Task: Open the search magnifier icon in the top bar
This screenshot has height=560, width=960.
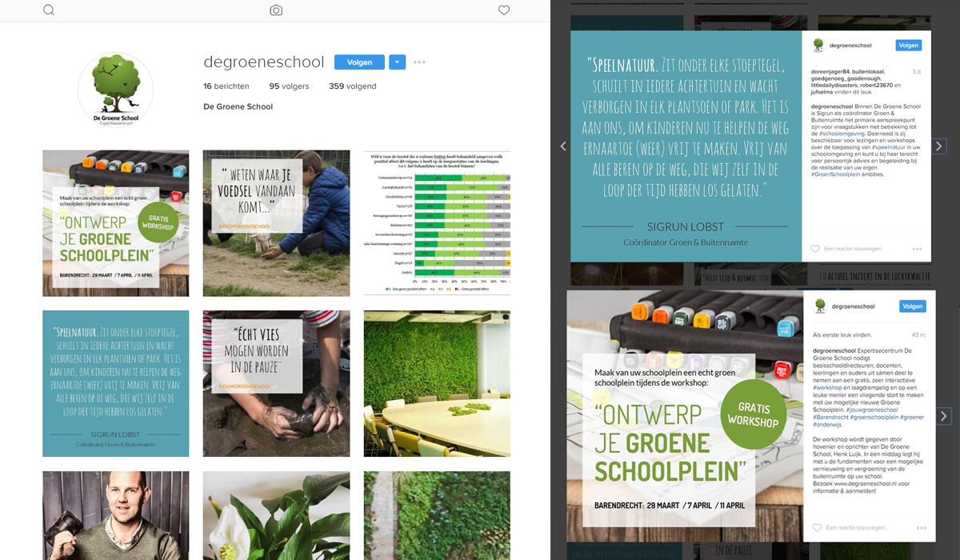Action: [49, 10]
